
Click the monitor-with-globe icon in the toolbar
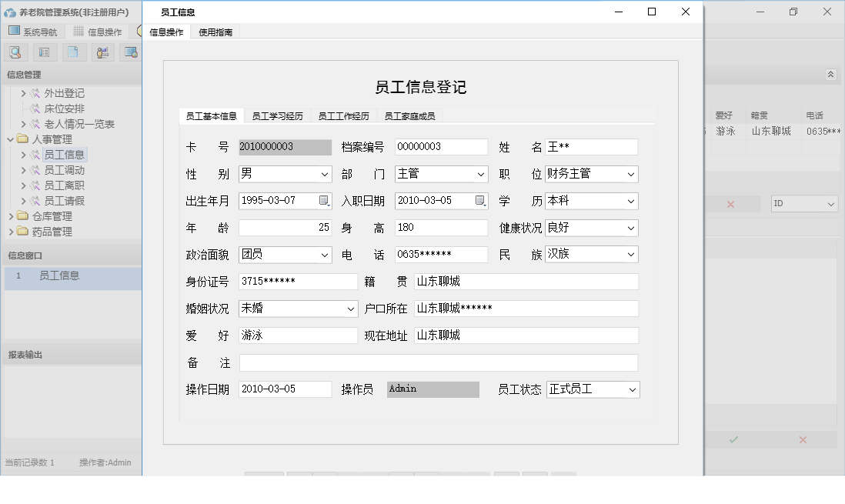(130, 52)
